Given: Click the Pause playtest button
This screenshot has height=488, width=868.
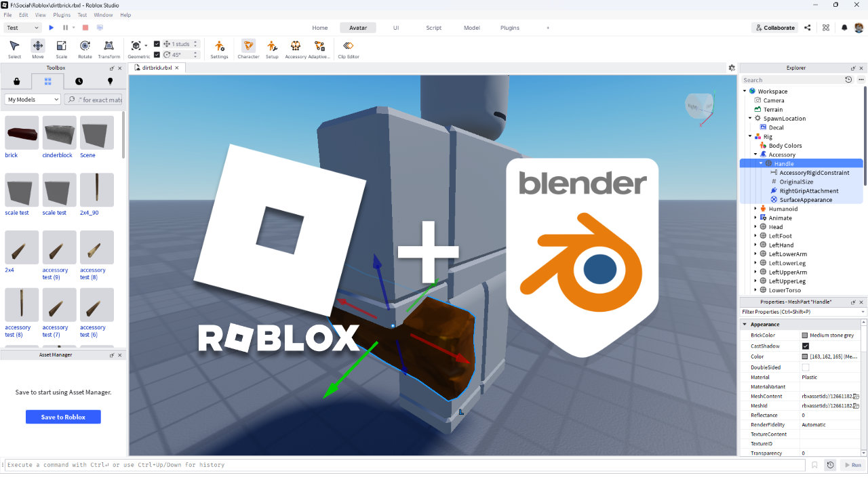Looking at the screenshot, I should 65,28.
